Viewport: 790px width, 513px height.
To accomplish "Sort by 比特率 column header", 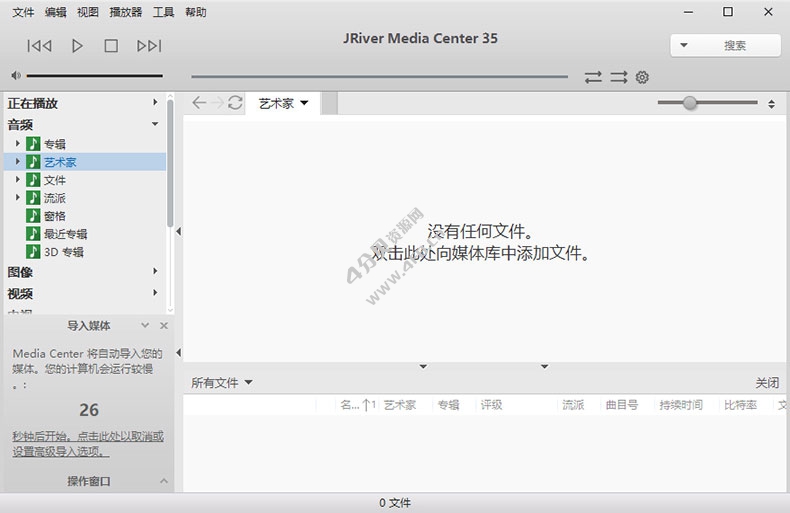I will pos(740,405).
